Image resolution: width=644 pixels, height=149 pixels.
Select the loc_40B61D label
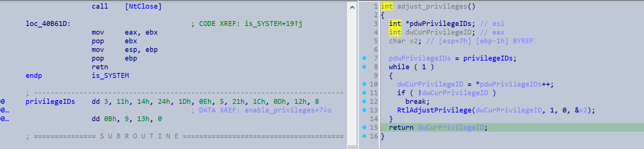point(48,24)
